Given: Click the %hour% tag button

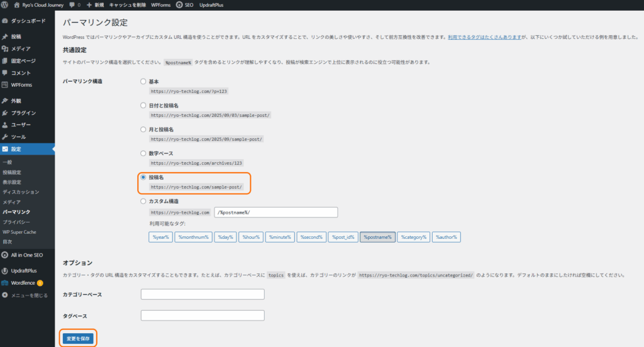Looking at the screenshot, I should 251,237.
